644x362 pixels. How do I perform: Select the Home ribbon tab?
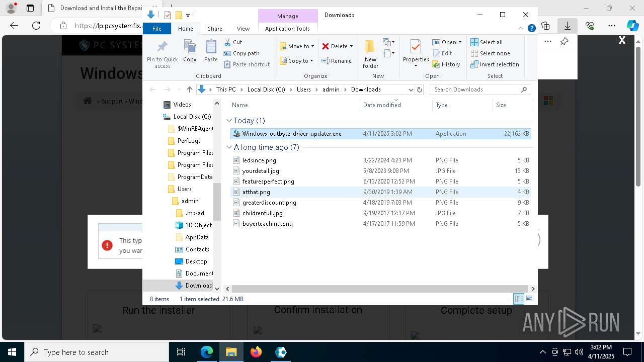click(x=185, y=29)
